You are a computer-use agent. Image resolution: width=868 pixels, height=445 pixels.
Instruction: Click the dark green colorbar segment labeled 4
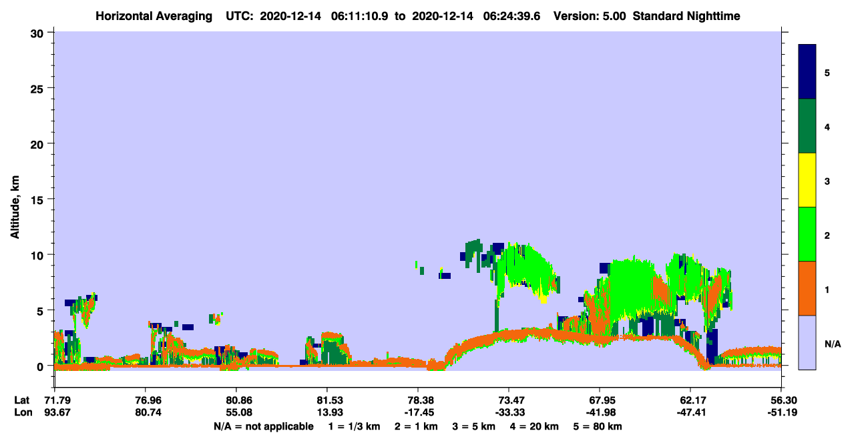click(807, 126)
